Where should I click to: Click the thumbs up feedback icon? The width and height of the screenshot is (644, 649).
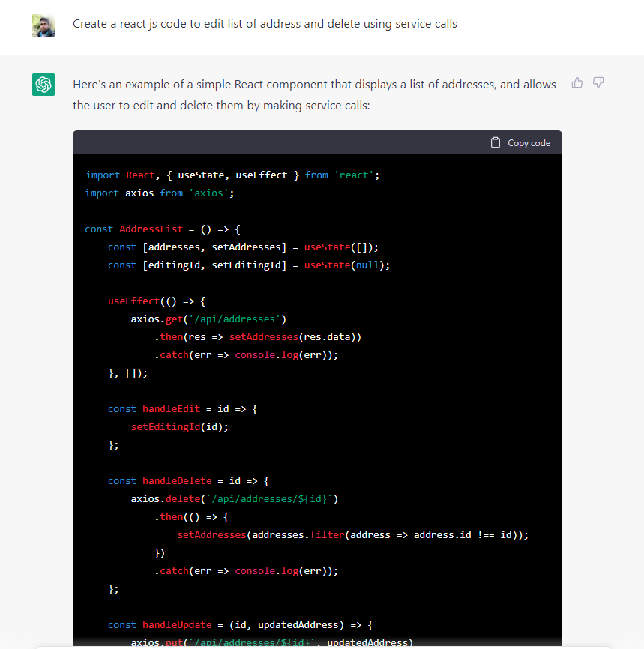pos(577,82)
